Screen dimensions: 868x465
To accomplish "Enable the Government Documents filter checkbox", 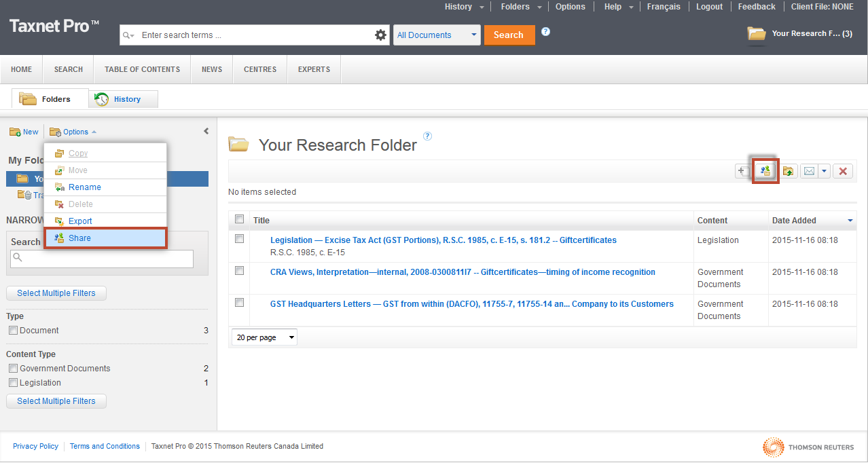I will point(13,369).
